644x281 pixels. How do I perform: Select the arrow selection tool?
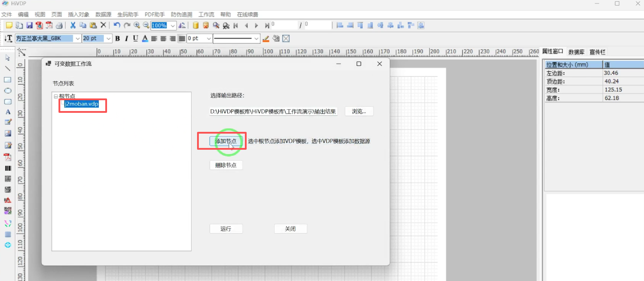pyautogui.click(x=8, y=58)
